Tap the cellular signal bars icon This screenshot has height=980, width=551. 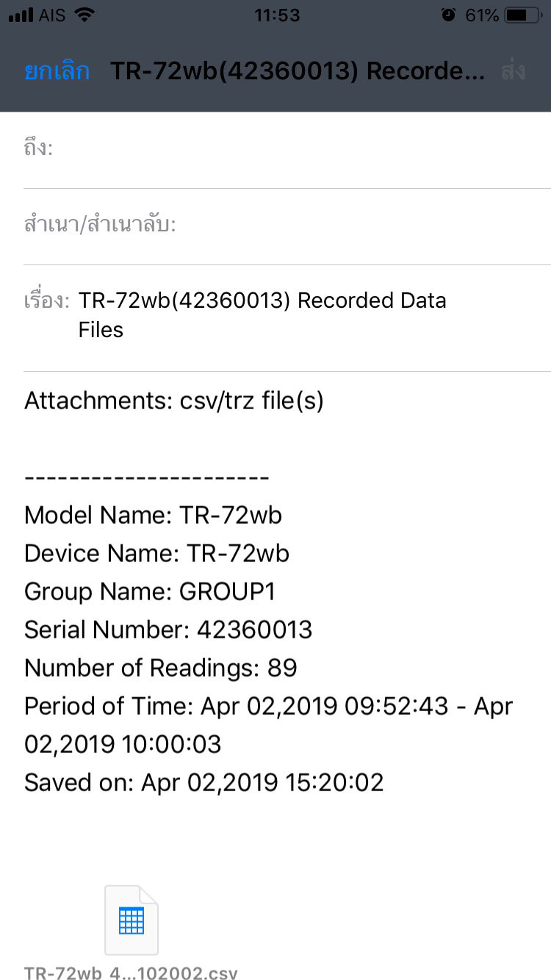21,15
